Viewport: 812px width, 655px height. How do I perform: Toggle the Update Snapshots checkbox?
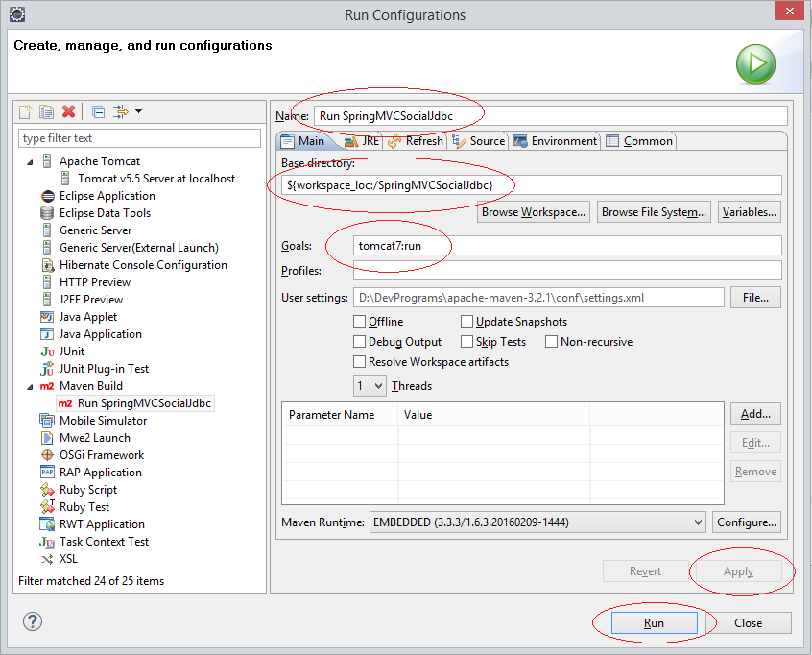pyautogui.click(x=466, y=322)
